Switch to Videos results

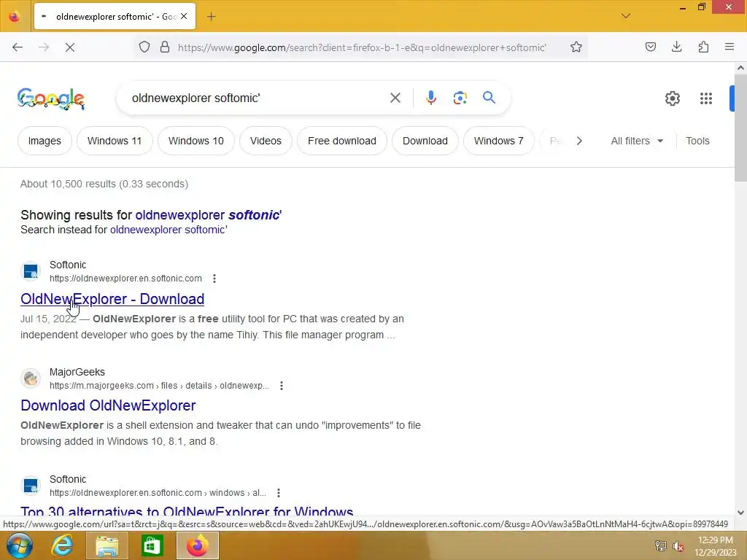tap(266, 141)
